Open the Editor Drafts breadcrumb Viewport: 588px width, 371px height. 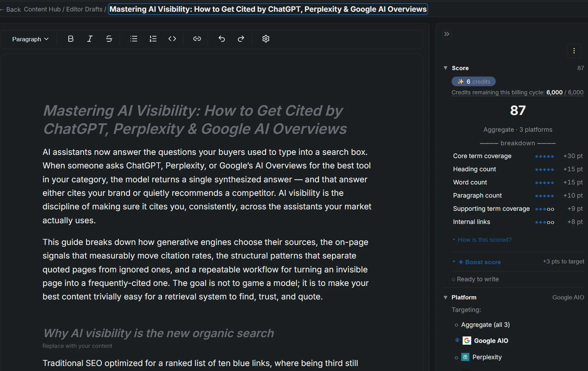(84, 9)
